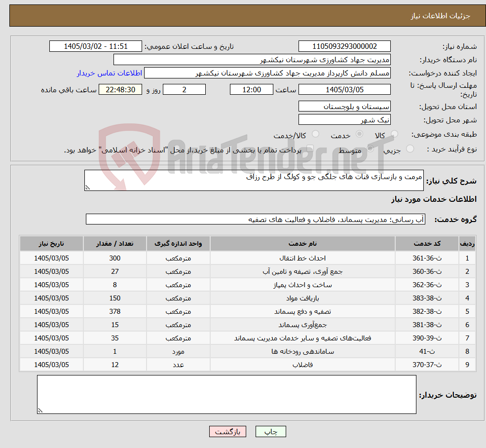The width and height of the screenshot is (486, 448).
Task: Click service name احداث خط انتقال
Action: pos(302,258)
